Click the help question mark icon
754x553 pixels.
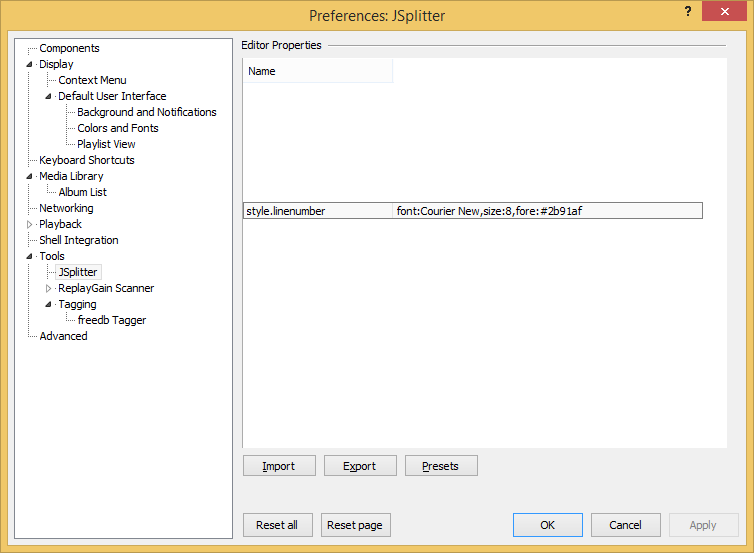coord(688,10)
